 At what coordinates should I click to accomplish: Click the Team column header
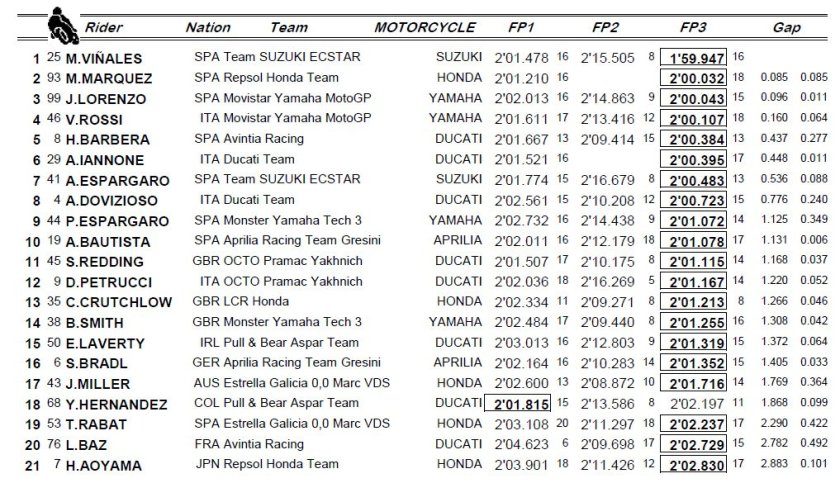pos(289,28)
